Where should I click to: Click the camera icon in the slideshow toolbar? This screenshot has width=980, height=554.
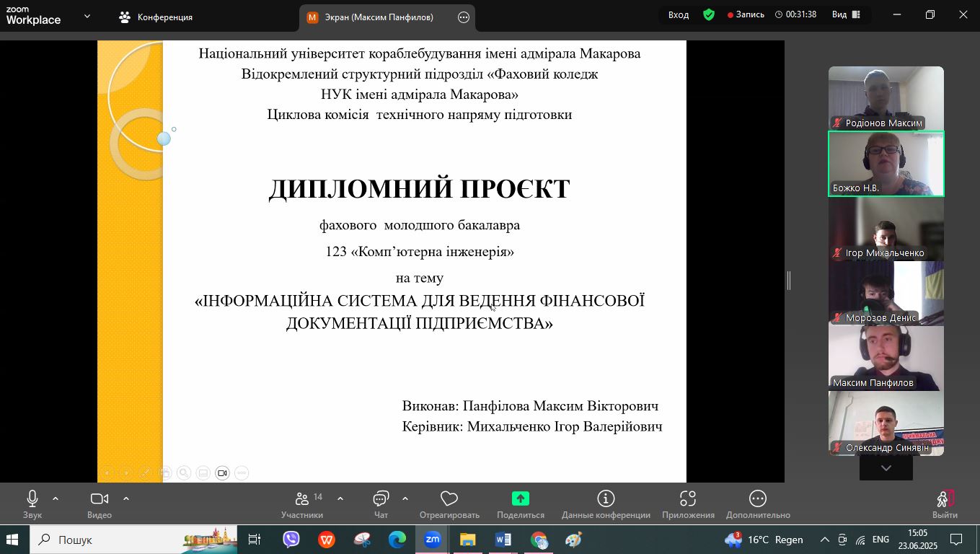(x=222, y=473)
